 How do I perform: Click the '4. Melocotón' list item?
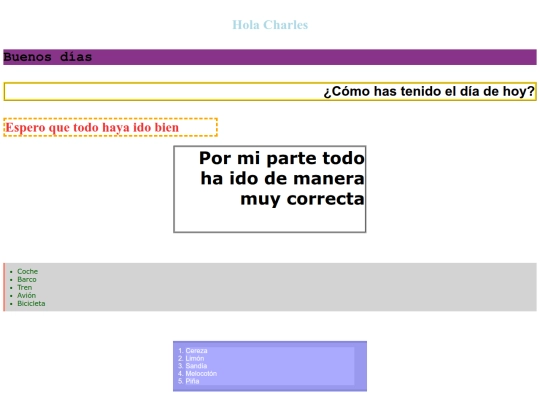(197, 373)
